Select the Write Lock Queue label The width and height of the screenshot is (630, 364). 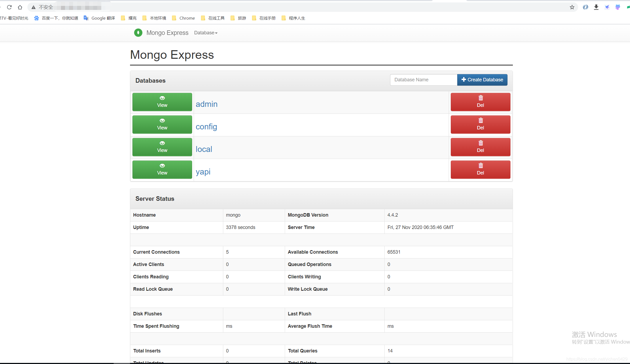click(x=308, y=289)
